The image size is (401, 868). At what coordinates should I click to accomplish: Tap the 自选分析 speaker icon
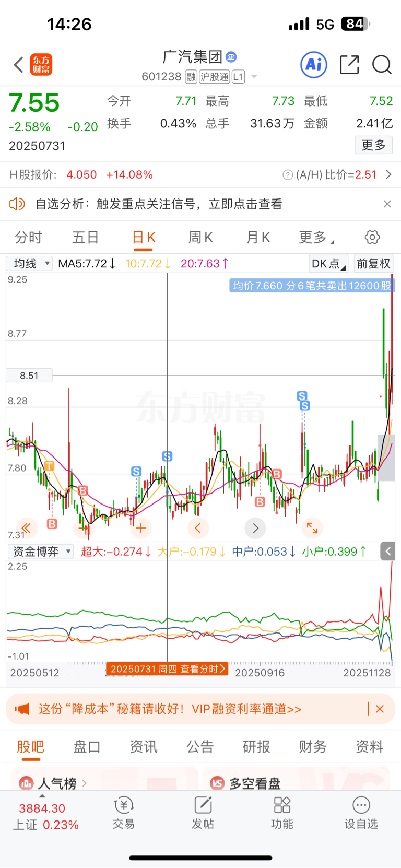[x=17, y=204]
